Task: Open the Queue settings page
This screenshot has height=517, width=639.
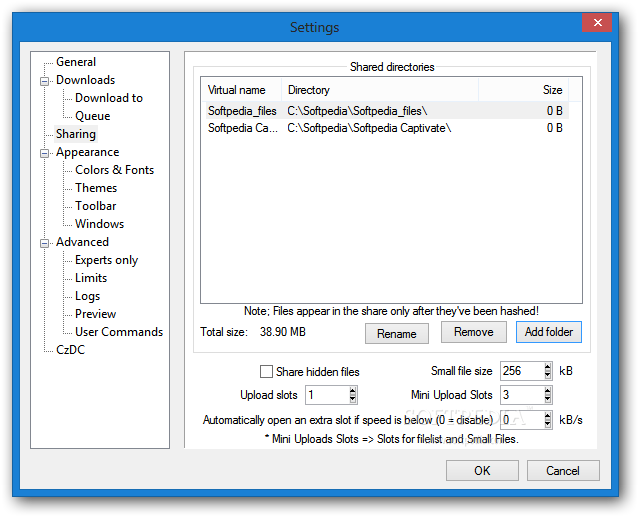Action: 93,116
